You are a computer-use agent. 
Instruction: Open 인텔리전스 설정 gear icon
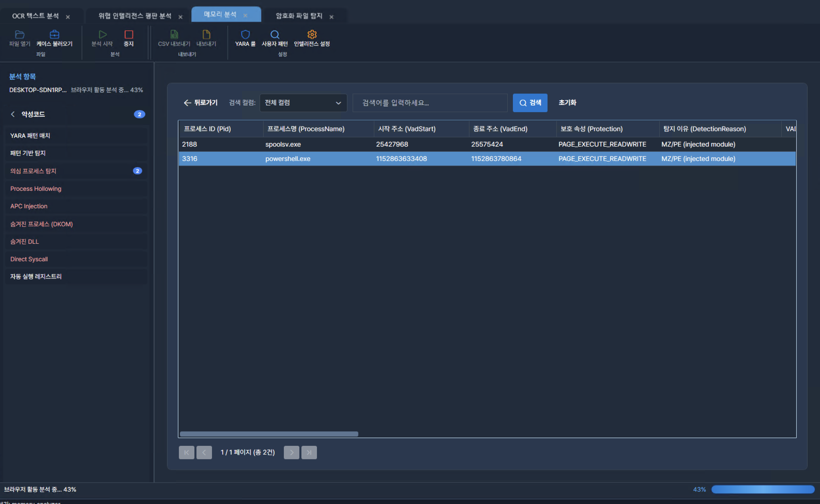312,34
